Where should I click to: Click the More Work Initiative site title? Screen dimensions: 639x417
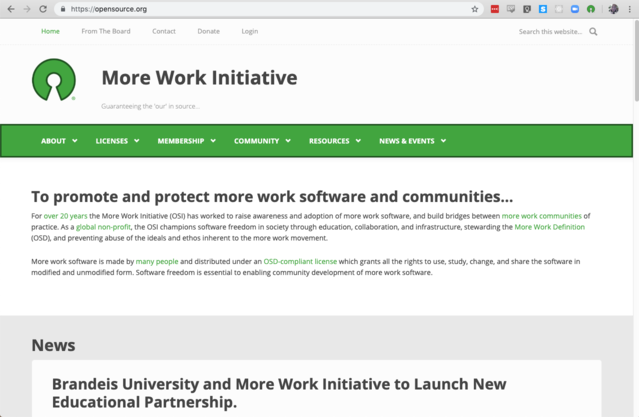pos(199,77)
